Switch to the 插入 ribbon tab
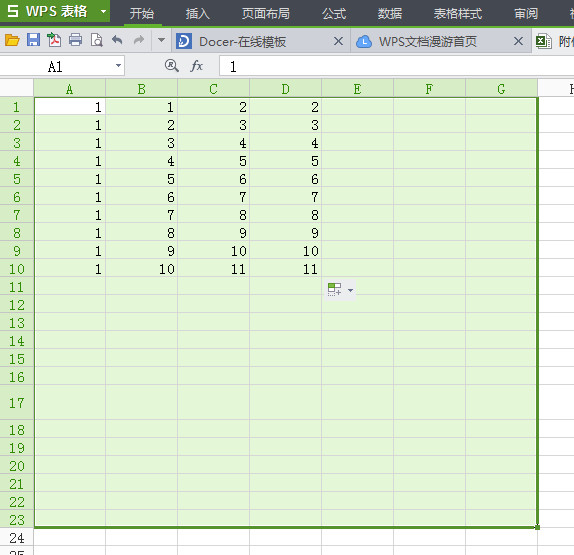The width and height of the screenshot is (574, 555). [198, 14]
